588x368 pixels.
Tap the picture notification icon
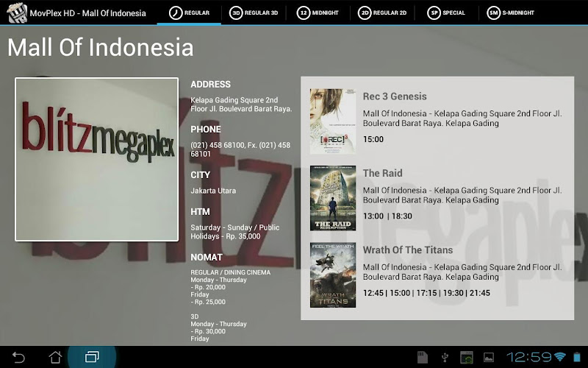pos(489,357)
